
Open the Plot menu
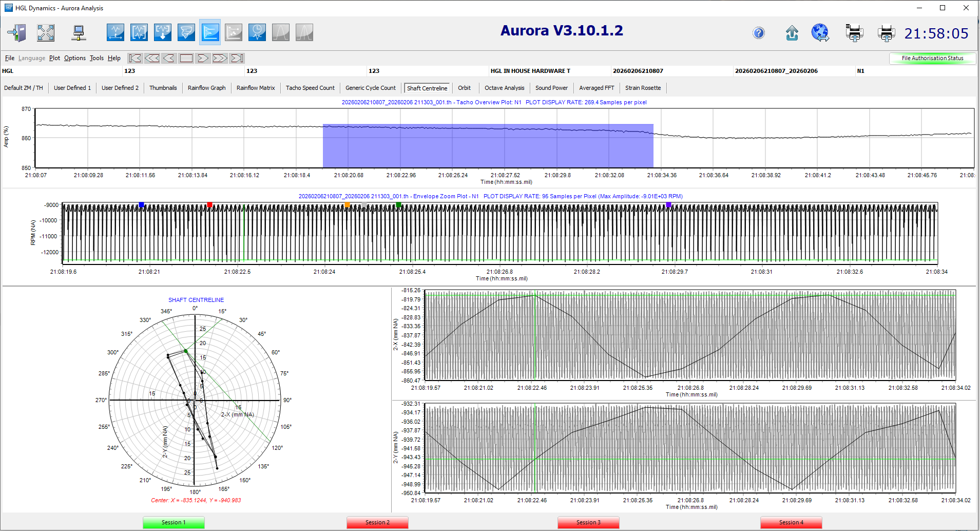[54, 58]
